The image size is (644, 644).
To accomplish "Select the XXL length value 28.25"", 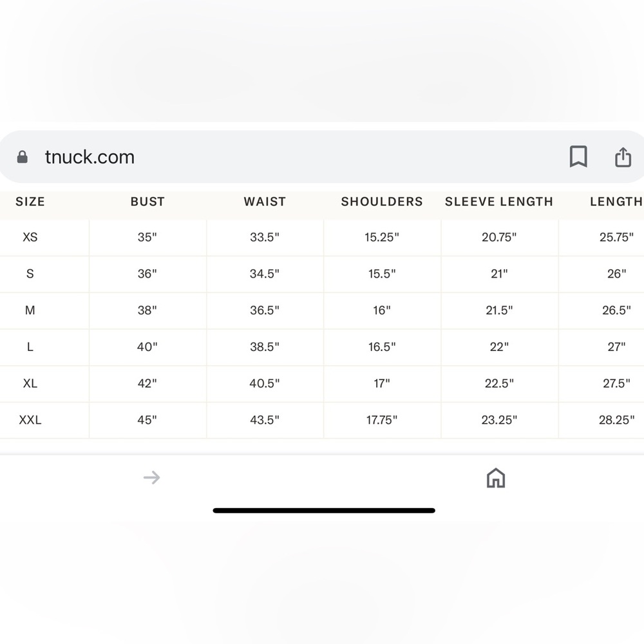I will [616, 420].
